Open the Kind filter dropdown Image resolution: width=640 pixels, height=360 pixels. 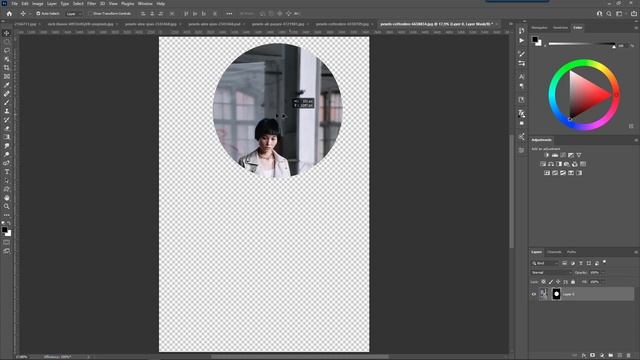pyautogui.click(x=545, y=263)
